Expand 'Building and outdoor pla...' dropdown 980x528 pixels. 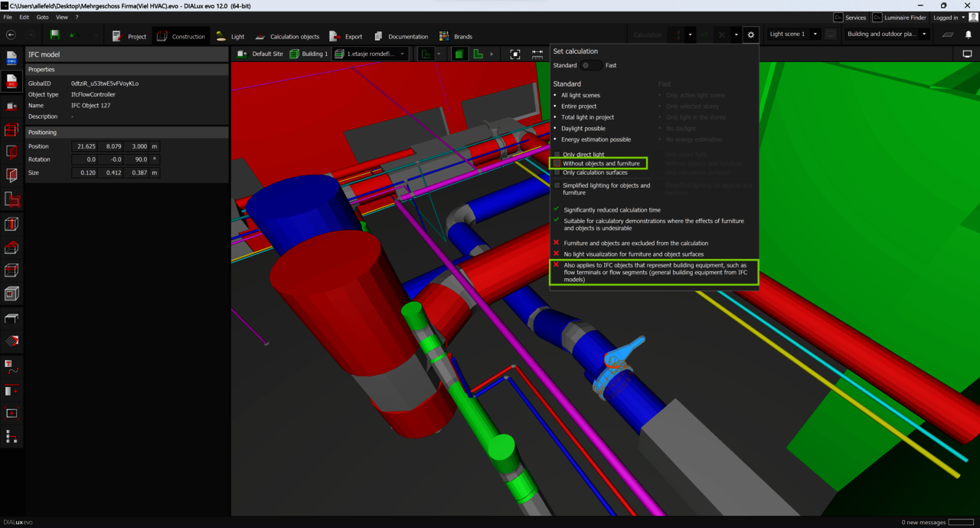click(924, 34)
